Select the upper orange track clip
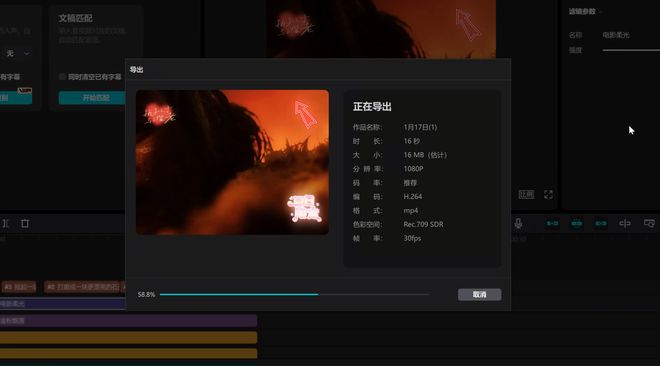 pyautogui.click(x=128, y=337)
